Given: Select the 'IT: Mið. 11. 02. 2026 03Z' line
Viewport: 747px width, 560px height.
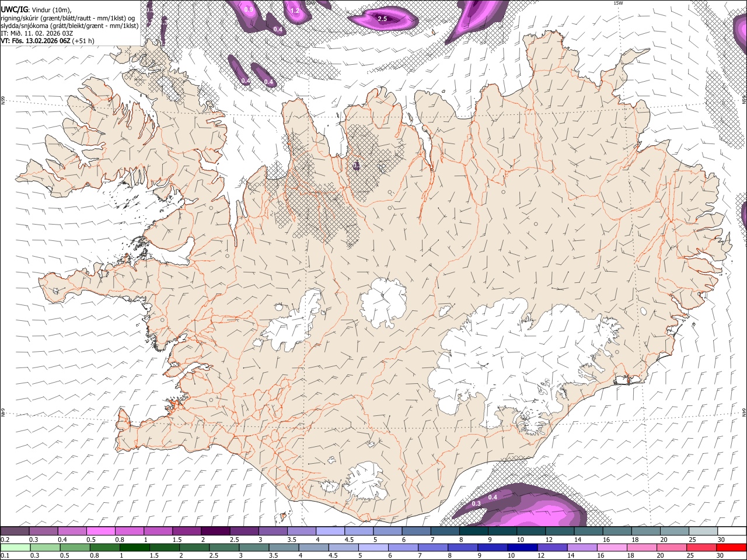Looking at the screenshot, I should [37, 33].
